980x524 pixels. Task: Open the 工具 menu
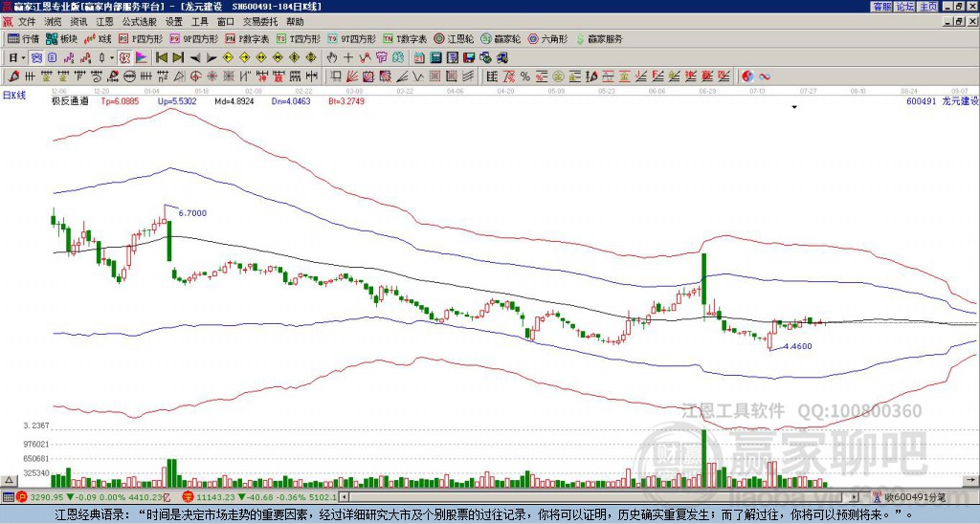click(199, 22)
